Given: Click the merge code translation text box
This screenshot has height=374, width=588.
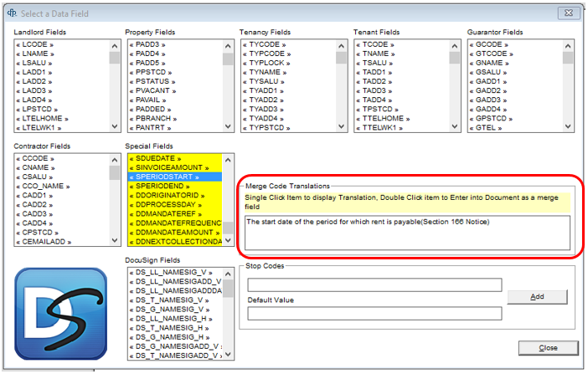Looking at the screenshot, I should click(407, 233).
